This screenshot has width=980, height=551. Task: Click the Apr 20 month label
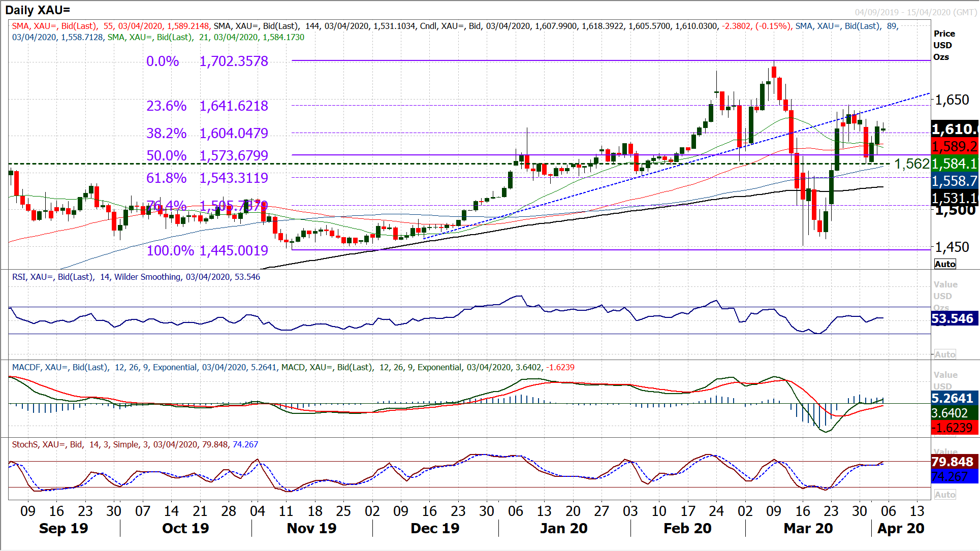click(901, 529)
